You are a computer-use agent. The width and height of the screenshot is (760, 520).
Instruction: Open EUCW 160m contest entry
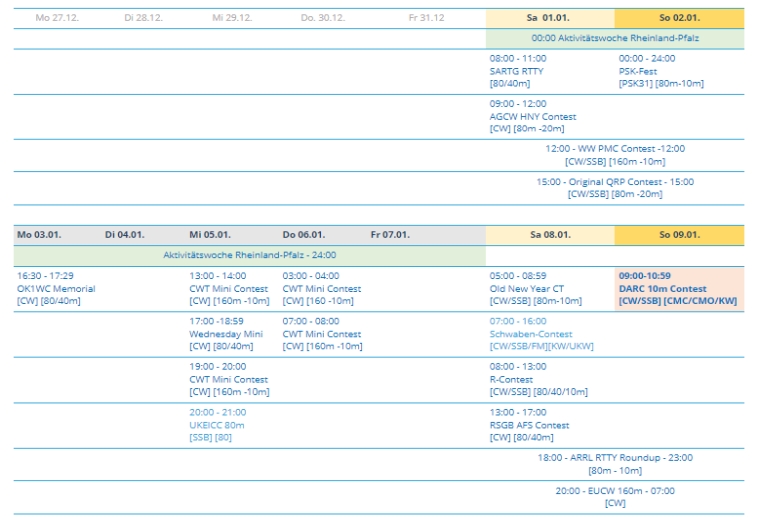[615, 497]
